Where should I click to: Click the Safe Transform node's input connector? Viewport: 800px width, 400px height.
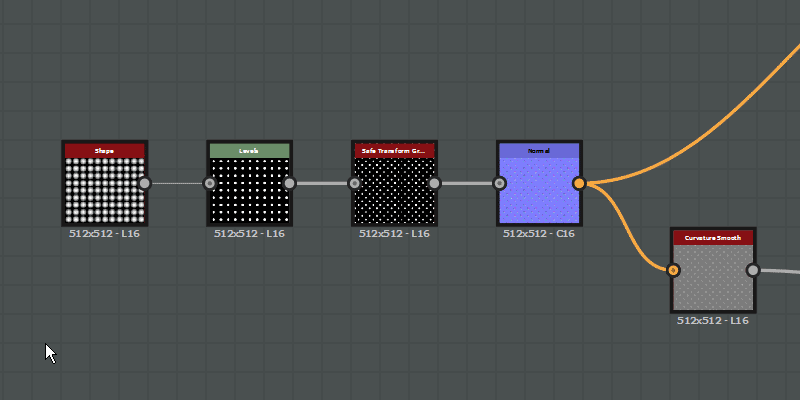(x=355, y=183)
